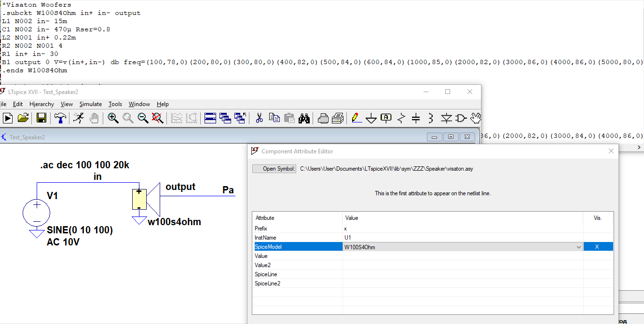Open Component gate symbol tool
This screenshot has width=644, height=324.
[462, 118]
